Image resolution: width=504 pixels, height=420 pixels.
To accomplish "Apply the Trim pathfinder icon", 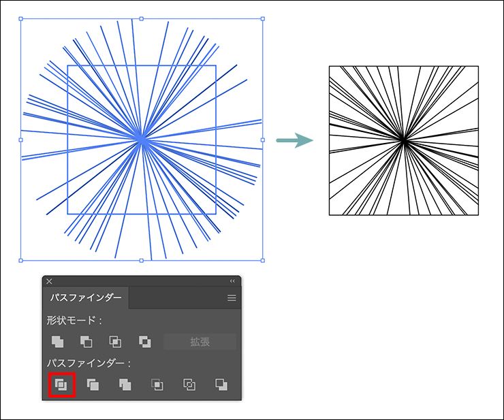I will click(93, 385).
